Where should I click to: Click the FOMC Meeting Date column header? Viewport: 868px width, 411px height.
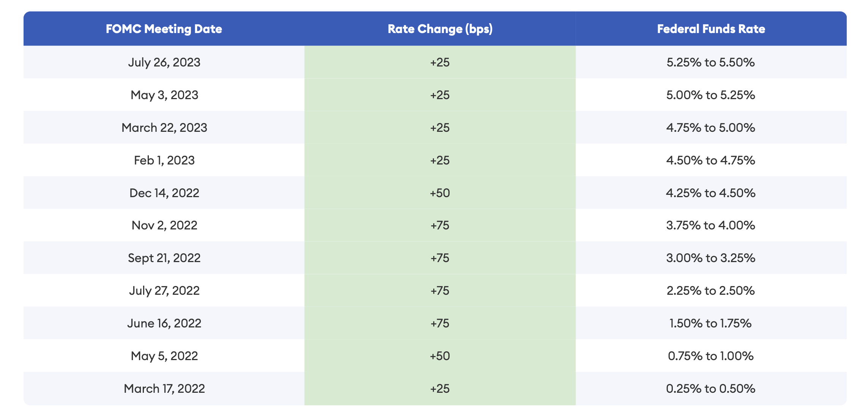(164, 29)
